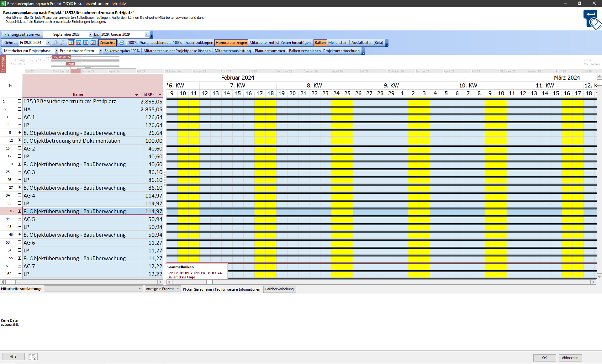Click Planungssummen in the toolbar

[270, 51]
